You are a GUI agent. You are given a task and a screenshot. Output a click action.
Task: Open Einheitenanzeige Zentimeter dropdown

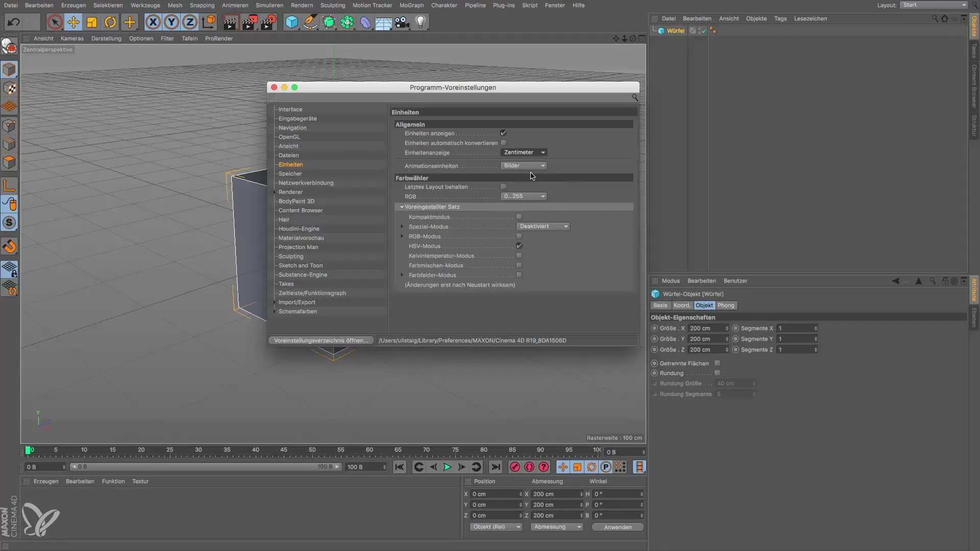524,153
